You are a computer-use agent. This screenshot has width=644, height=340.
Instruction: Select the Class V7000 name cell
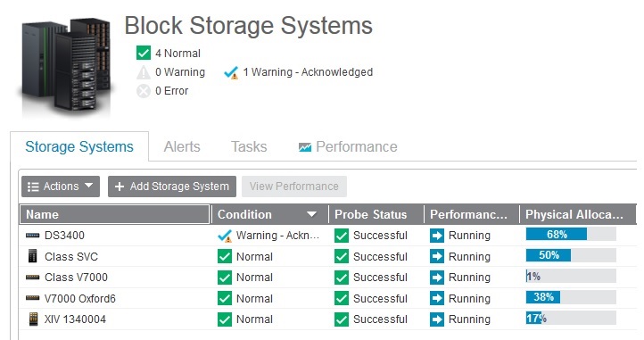click(115, 278)
